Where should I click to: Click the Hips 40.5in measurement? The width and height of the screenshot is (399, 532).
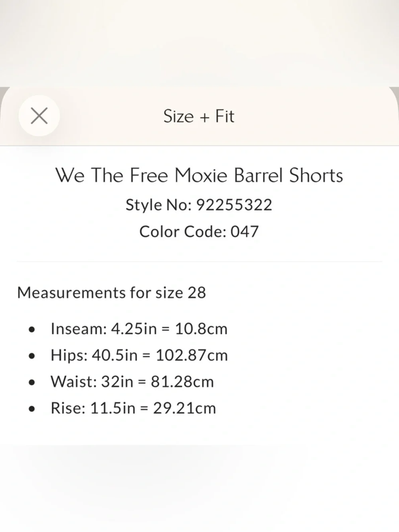139,355
